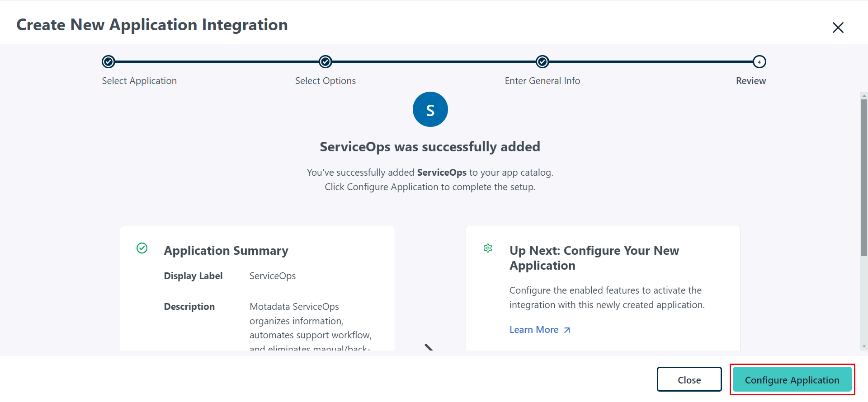This screenshot has height=402, width=868.
Task: Select the Review step label
Action: click(x=751, y=81)
